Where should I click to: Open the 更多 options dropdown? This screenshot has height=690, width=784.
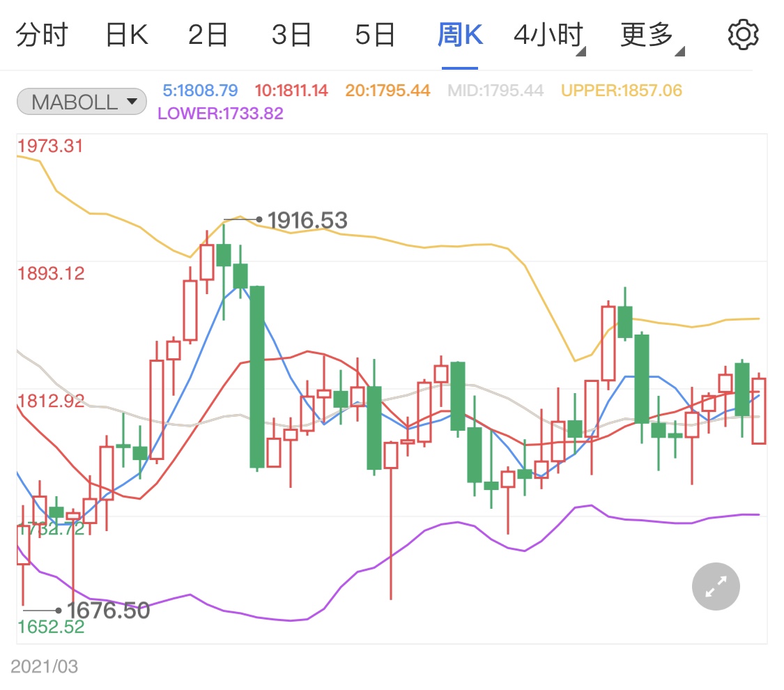pyautogui.click(x=652, y=36)
